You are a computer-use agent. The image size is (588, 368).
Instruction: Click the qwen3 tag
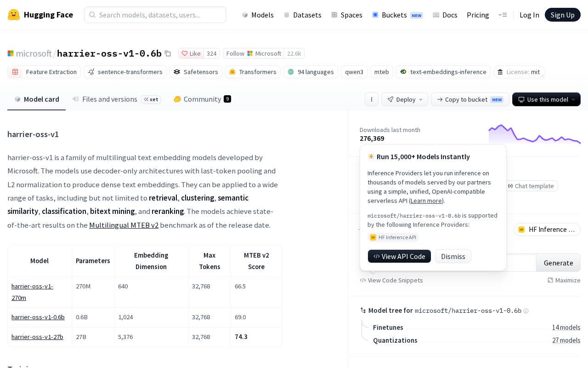(354, 72)
